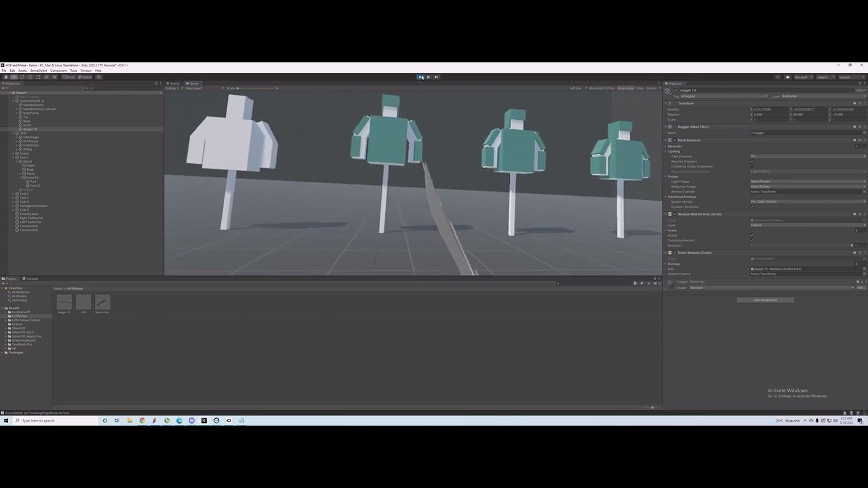Toggle dagger (1) object active checkbox
Viewport: 868px width, 488px height.
[x=676, y=89]
